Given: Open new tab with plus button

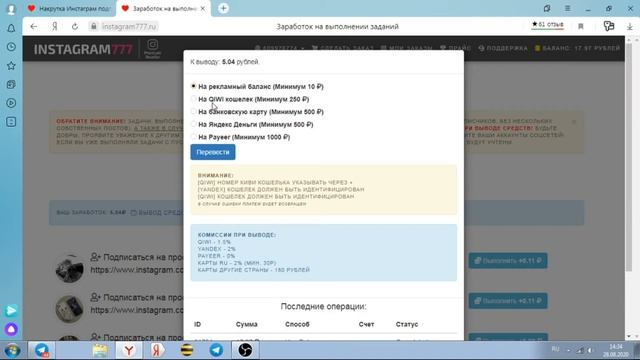Looking at the screenshot, I should (x=223, y=8).
